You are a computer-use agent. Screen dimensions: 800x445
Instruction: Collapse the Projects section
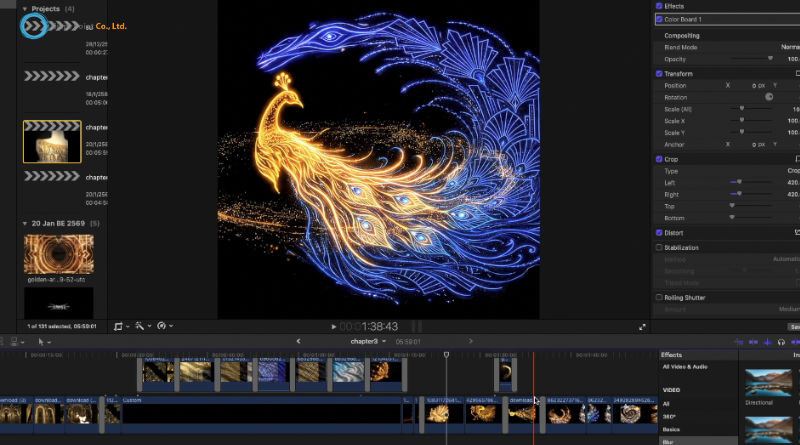[x=25, y=8]
